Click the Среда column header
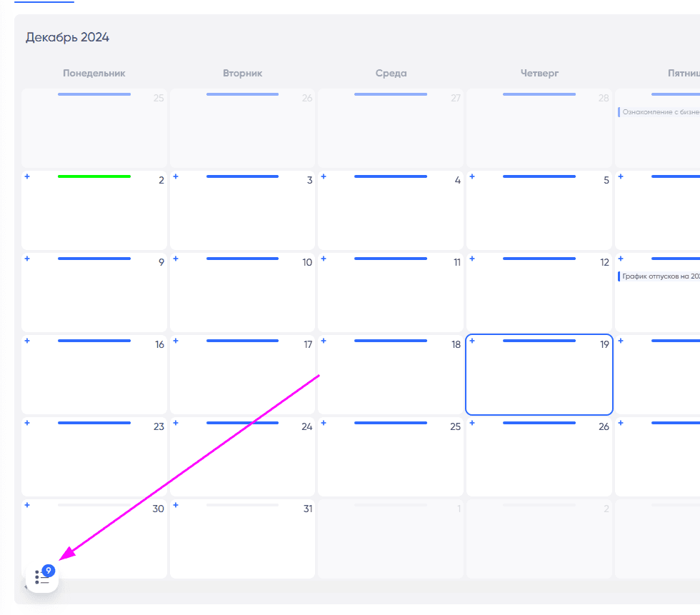 pos(391,73)
